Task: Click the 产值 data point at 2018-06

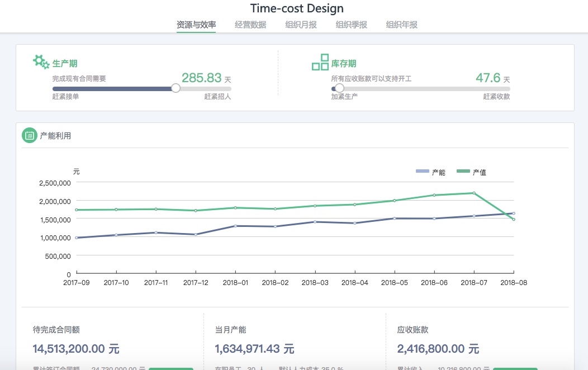Action: pyautogui.click(x=434, y=195)
